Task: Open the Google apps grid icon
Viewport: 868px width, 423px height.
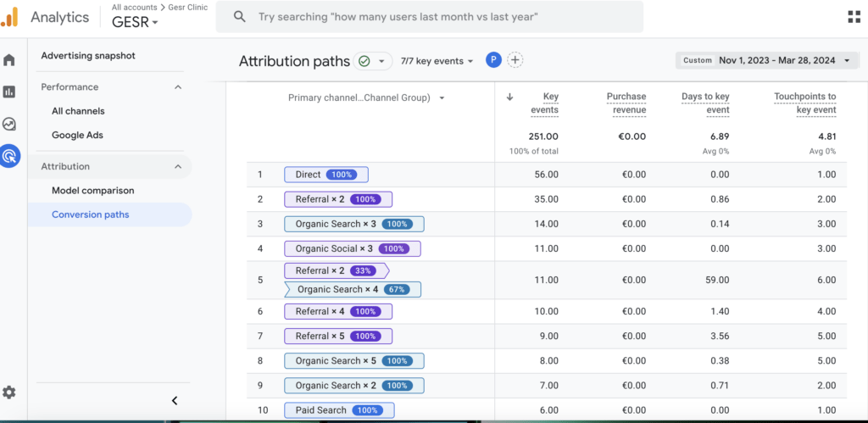Action: pyautogui.click(x=854, y=17)
